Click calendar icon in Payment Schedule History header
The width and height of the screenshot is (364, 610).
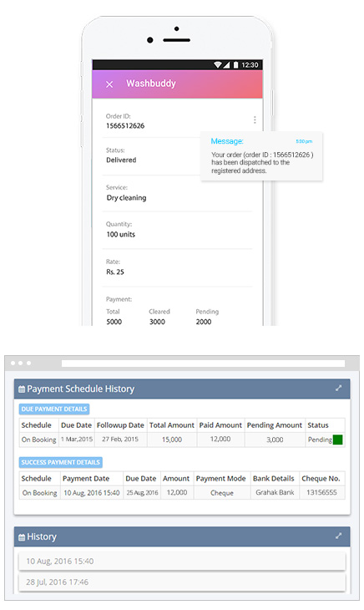click(x=22, y=389)
